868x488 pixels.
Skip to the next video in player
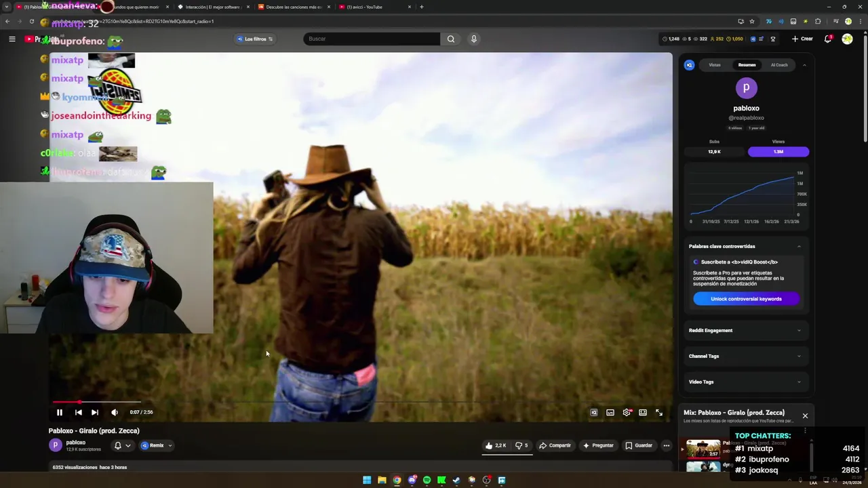95,412
